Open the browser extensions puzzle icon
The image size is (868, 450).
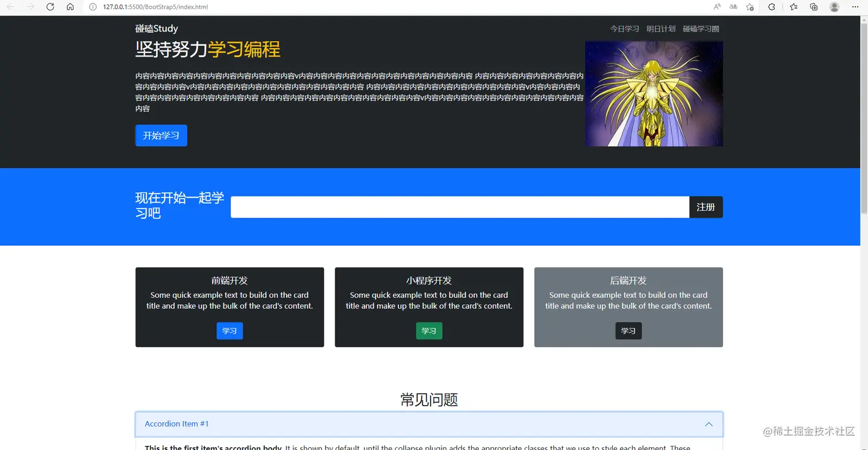[x=772, y=7]
